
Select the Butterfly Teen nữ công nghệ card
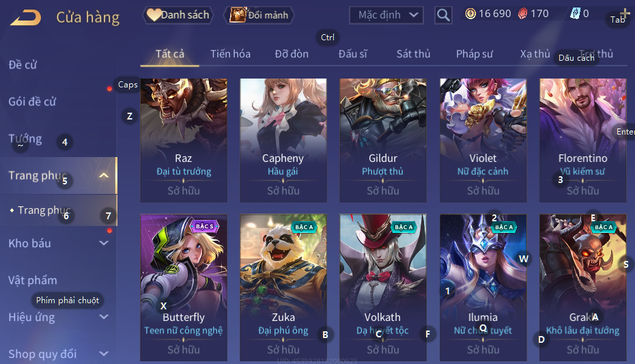point(184,287)
